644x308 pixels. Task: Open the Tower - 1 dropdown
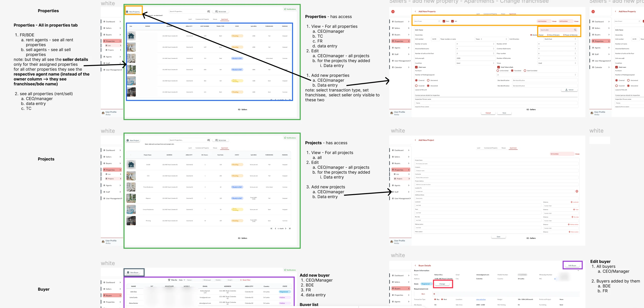(491, 39)
